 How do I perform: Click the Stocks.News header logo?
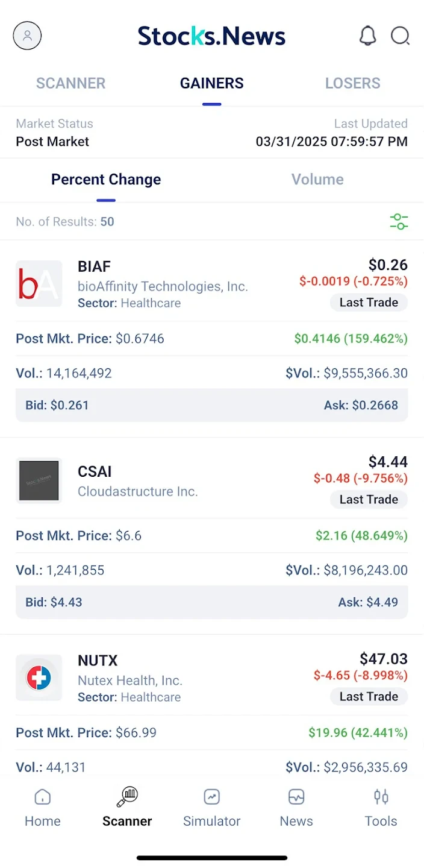[212, 36]
